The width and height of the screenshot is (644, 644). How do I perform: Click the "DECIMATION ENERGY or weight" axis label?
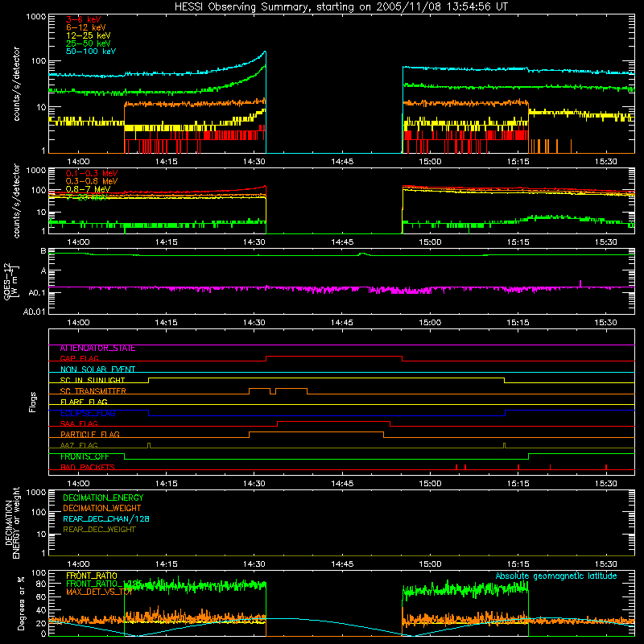click(12, 522)
